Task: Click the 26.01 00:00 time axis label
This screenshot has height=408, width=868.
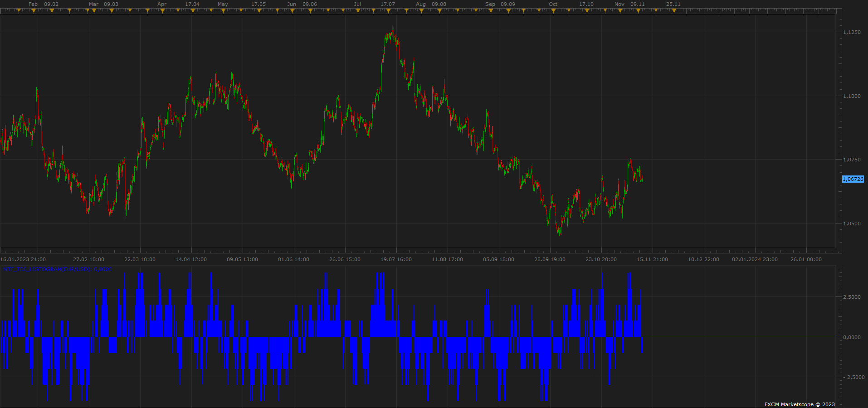Action: point(806,259)
